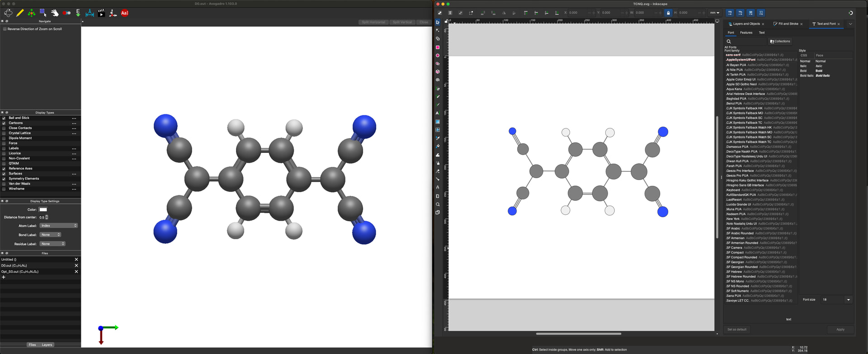Toggle the width/height lock ratio button
Image resolution: width=868 pixels, height=354 pixels.
668,13
